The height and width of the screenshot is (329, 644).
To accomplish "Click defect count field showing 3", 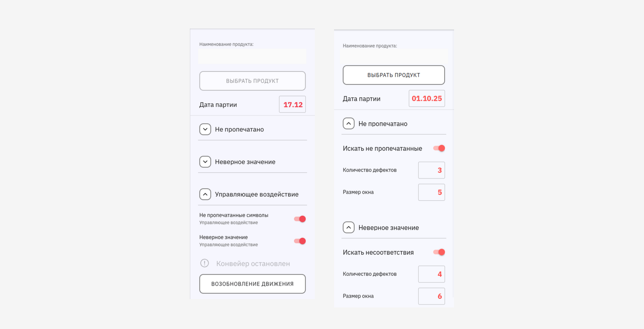I will click(432, 170).
